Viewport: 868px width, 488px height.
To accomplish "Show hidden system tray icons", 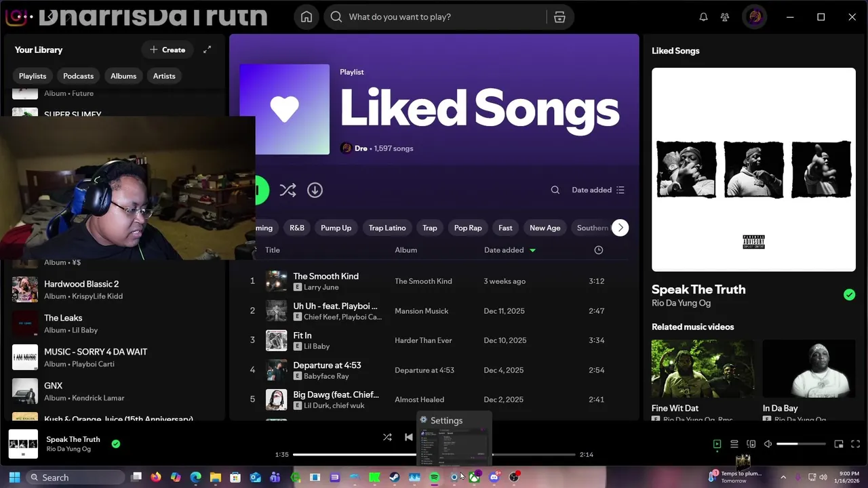I will (x=783, y=477).
